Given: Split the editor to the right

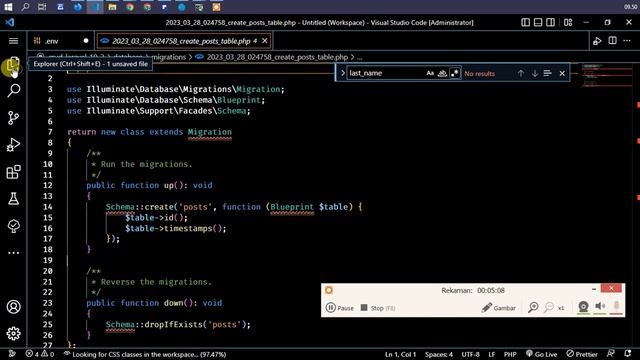Looking at the screenshot, I should tap(612, 40).
